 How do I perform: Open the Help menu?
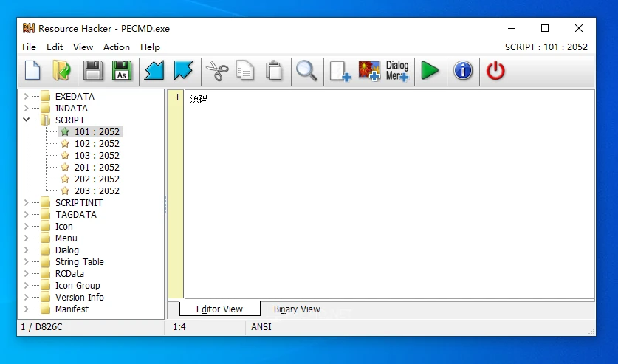click(x=150, y=47)
